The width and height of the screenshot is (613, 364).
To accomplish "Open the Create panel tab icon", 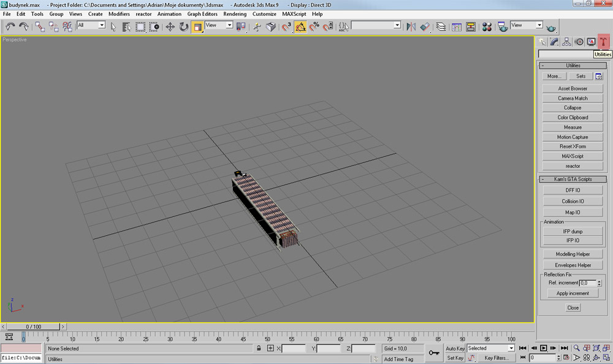I will click(x=543, y=42).
